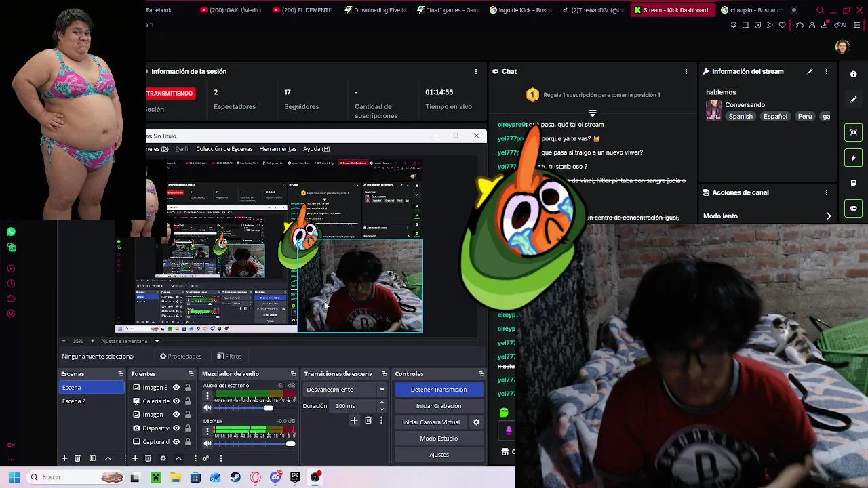Viewport: 868px width, 488px height.
Task: Open Discord from the Windows taskbar
Action: [275, 477]
